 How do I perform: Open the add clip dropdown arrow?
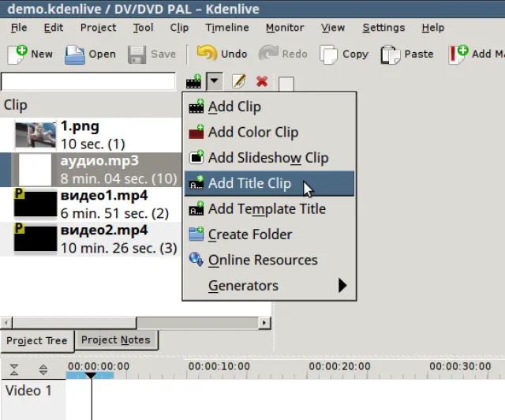215,81
